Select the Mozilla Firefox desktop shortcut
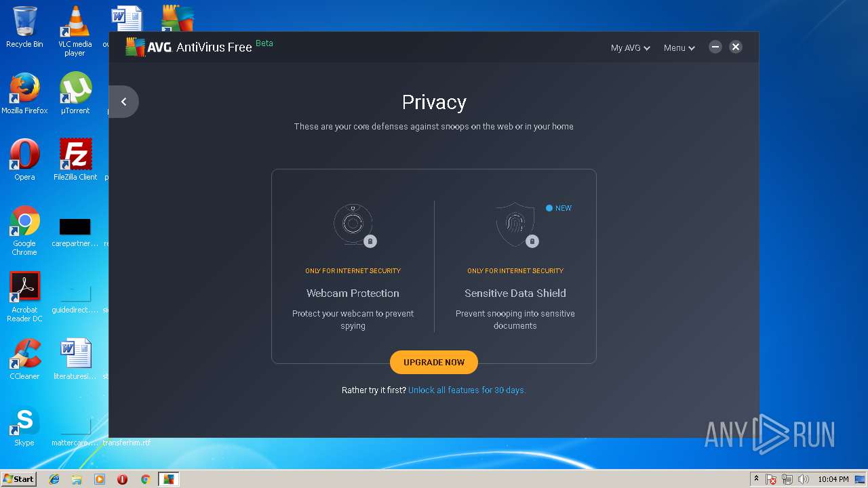868x488 pixels. click(x=24, y=94)
